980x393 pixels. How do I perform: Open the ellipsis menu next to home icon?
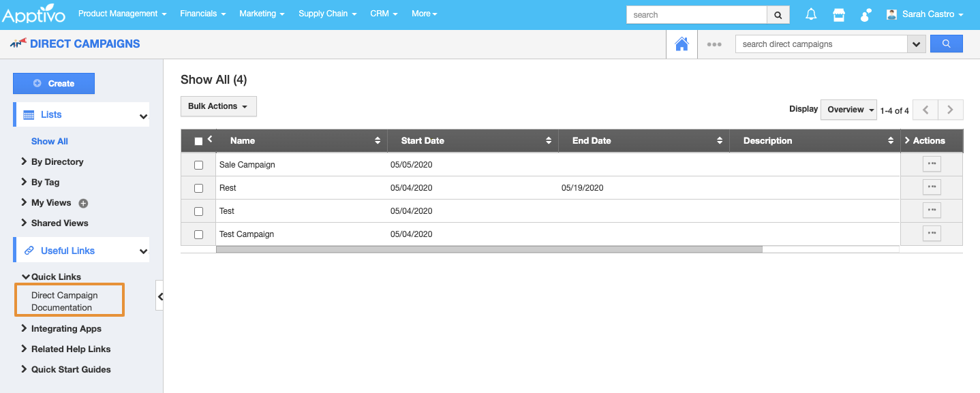point(714,44)
